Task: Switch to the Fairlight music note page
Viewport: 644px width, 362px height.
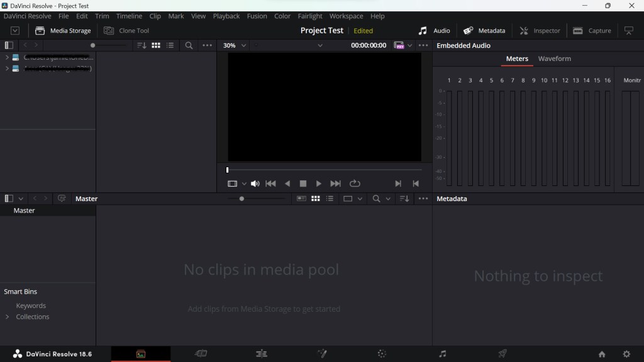Action: (x=442, y=354)
